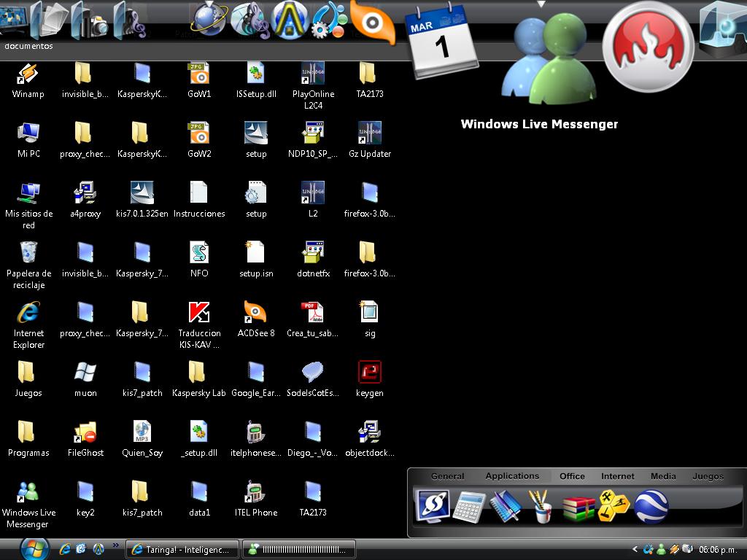
Task: Open the pencil cup dock icon
Action: point(541,507)
